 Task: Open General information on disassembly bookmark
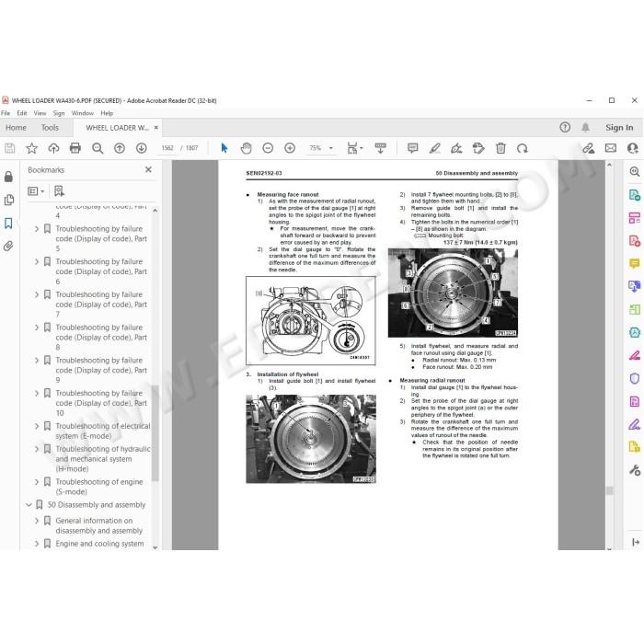(x=99, y=525)
